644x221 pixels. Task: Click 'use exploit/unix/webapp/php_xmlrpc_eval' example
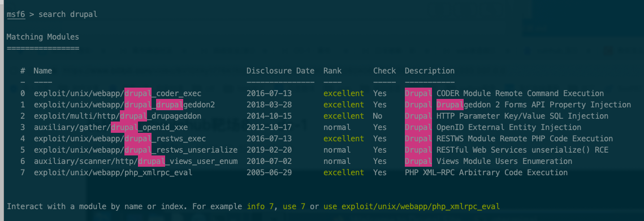pos(412,206)
